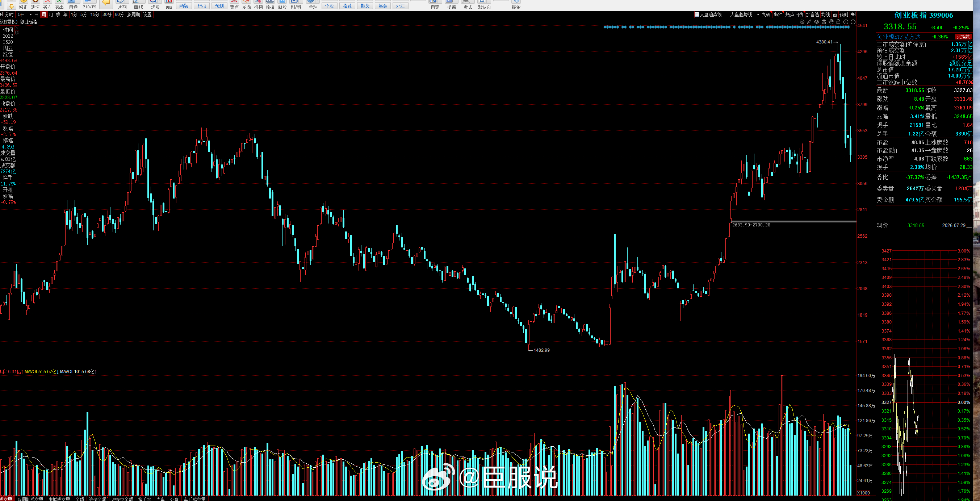
Task: Zoom in chart with plus icon
Action: [846, 22]
